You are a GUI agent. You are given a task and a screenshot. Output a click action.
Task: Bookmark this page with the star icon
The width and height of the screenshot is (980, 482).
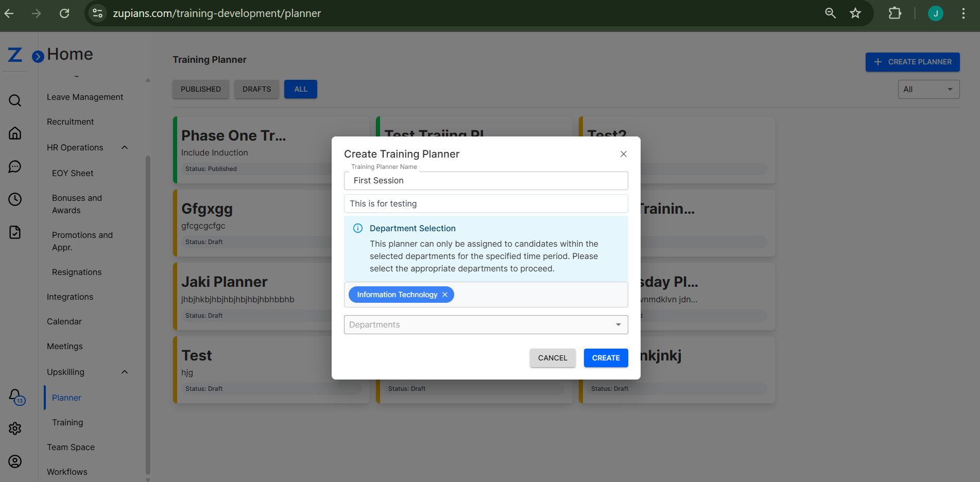[855, 13]
